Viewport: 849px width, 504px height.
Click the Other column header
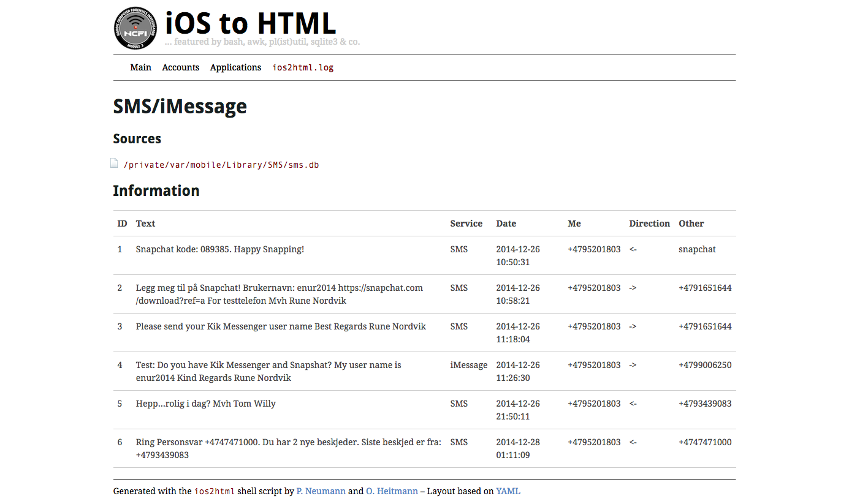pyautogui.click(x=691, y=224)
